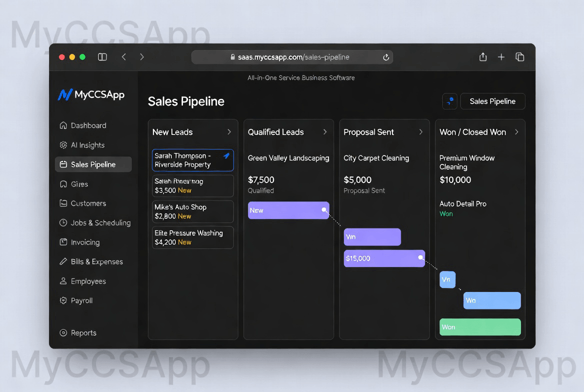
Task: Click the City Carpet Cleaning deal name
Action: 376,158
